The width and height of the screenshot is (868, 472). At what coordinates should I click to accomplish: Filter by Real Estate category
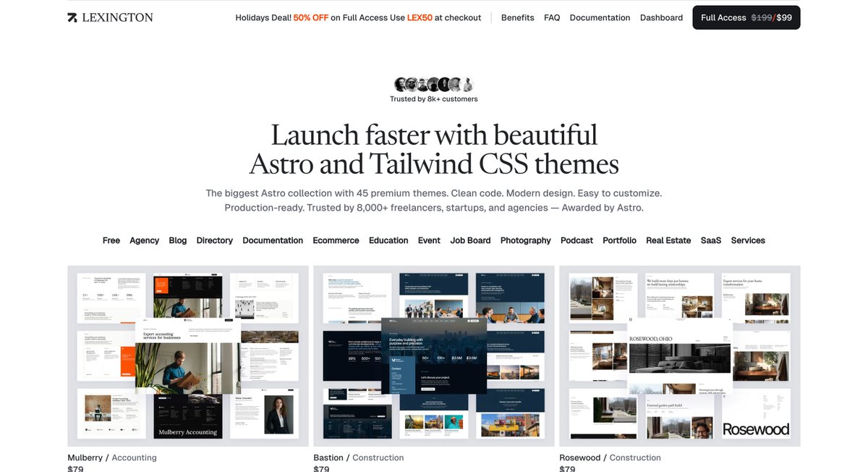(668, 240)
